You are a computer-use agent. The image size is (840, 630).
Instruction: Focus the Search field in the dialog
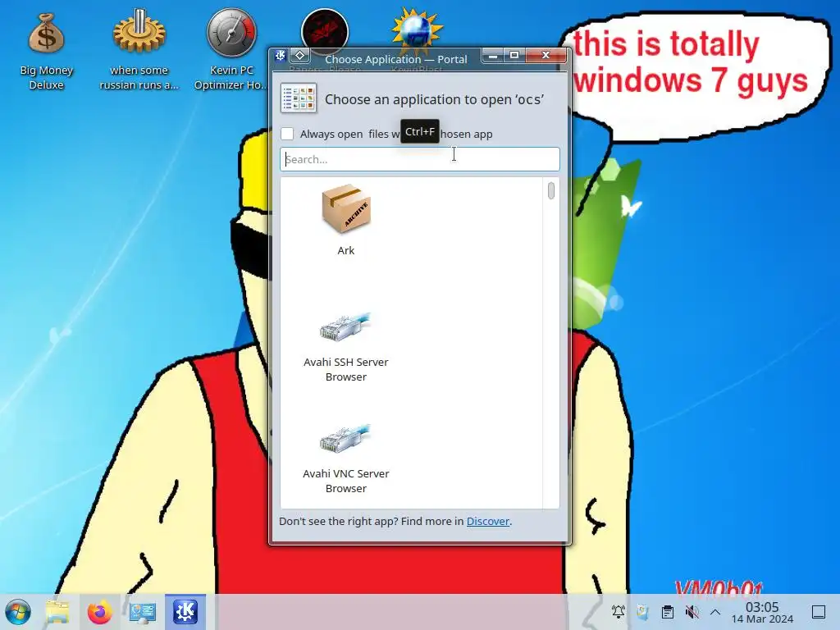pyautogui.click(x=419, y=159)
